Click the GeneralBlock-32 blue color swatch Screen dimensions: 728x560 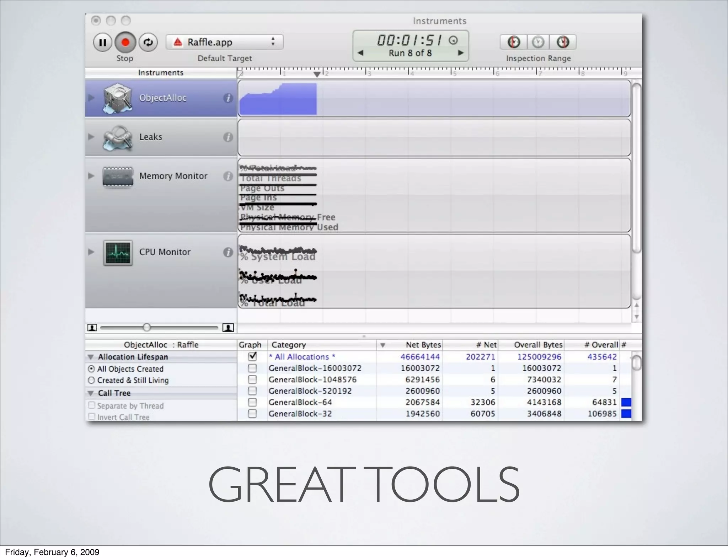pyautogui.click(x=626, y=414)
